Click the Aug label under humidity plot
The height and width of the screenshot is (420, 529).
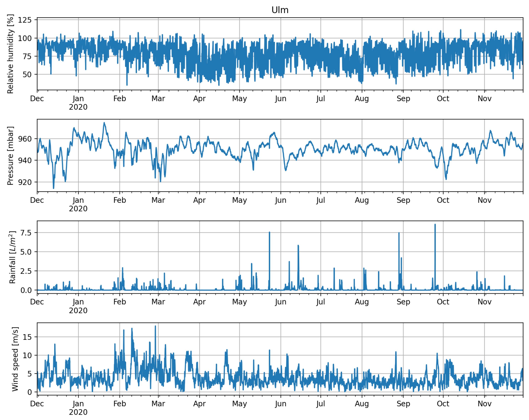pos(362,99)
